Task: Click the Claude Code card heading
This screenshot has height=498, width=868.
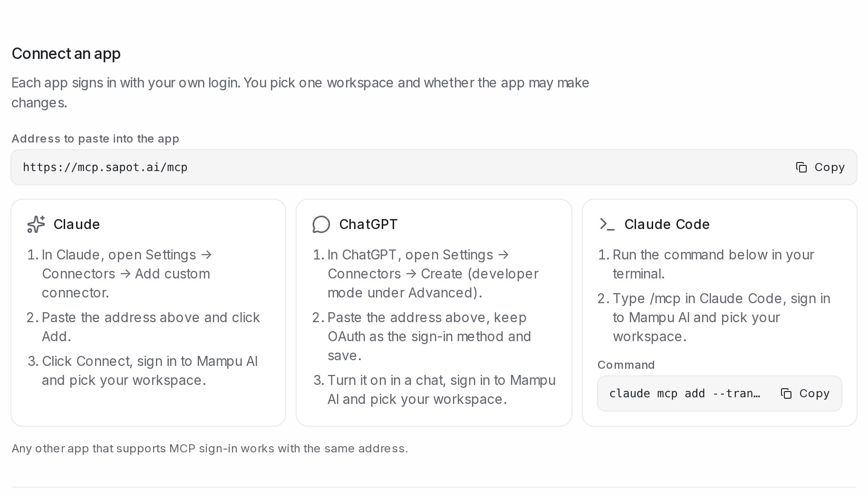Action: (667, 224)
